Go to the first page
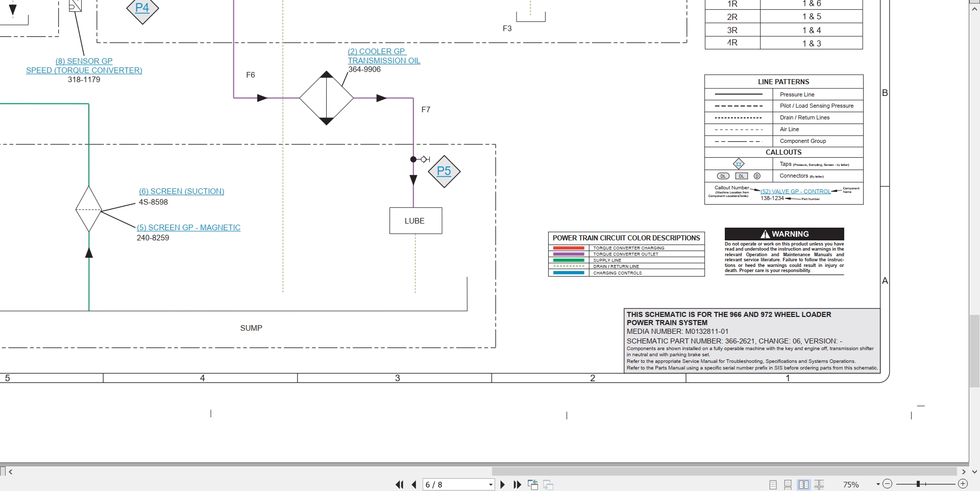980x491 pixels. (x=399, y=485)
